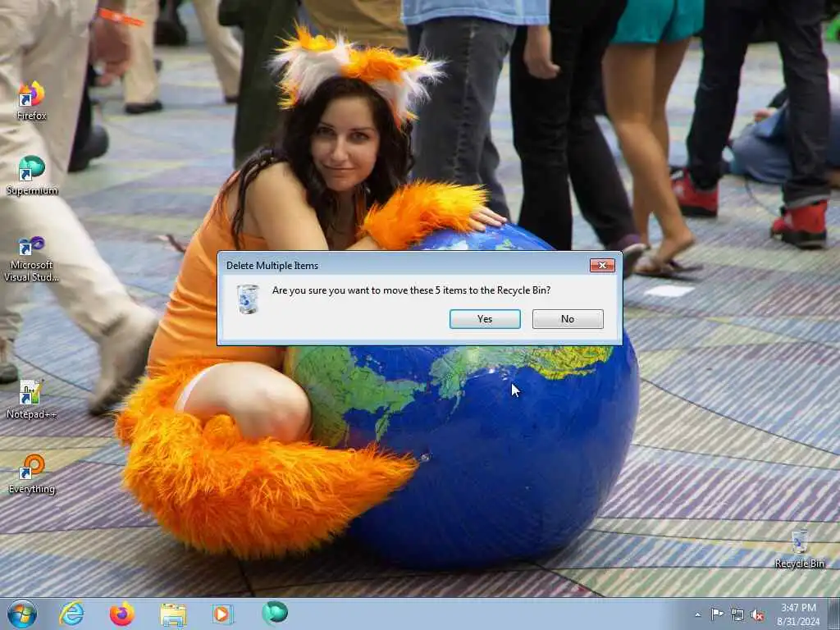Open the clock showing 3:47 PM
Viewport: 840px width, 630px height.
point(798,614)
